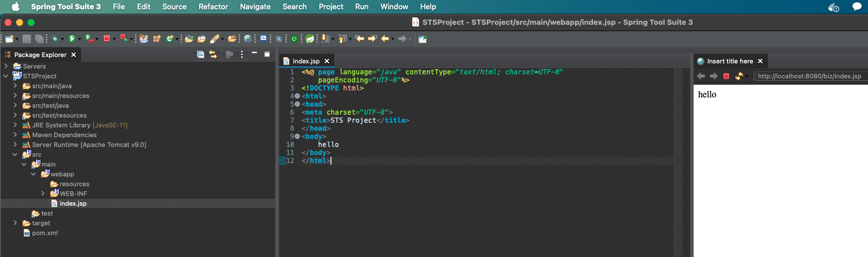Toggle code folding marker at line 9

(x=298, y=137)
